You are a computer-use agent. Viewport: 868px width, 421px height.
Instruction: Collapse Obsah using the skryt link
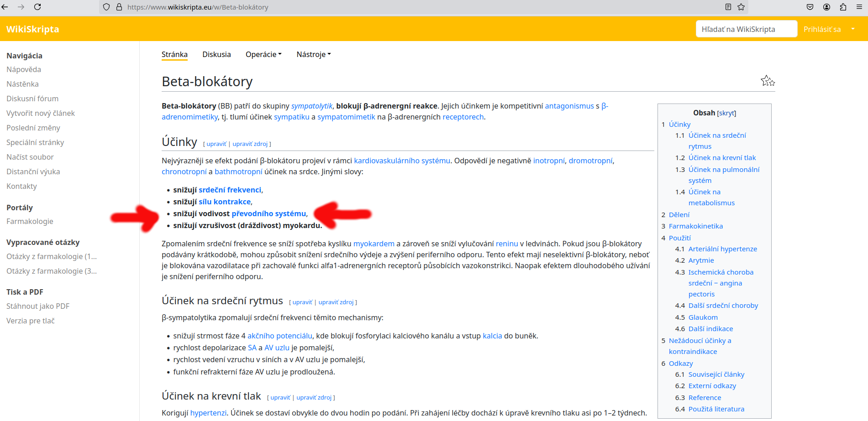(x=726, y=113)
